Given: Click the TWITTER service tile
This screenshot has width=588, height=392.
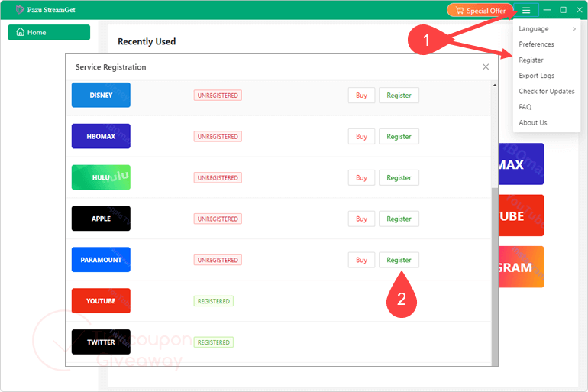Looking at the screenshot, I should pyautogui.click(x=101, y=342).
